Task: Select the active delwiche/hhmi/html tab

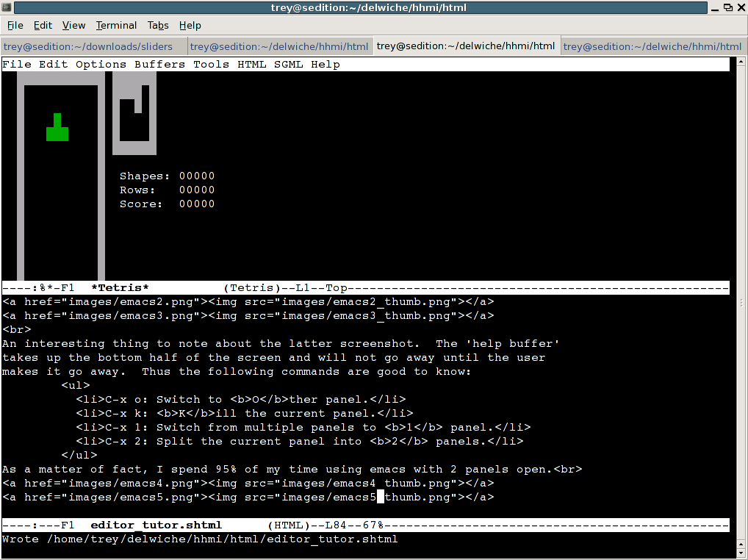Action: (466, 46)
